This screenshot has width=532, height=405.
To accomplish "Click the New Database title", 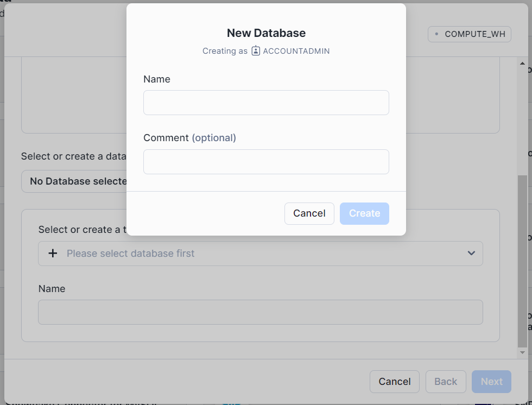I will (x=266, y=33).
